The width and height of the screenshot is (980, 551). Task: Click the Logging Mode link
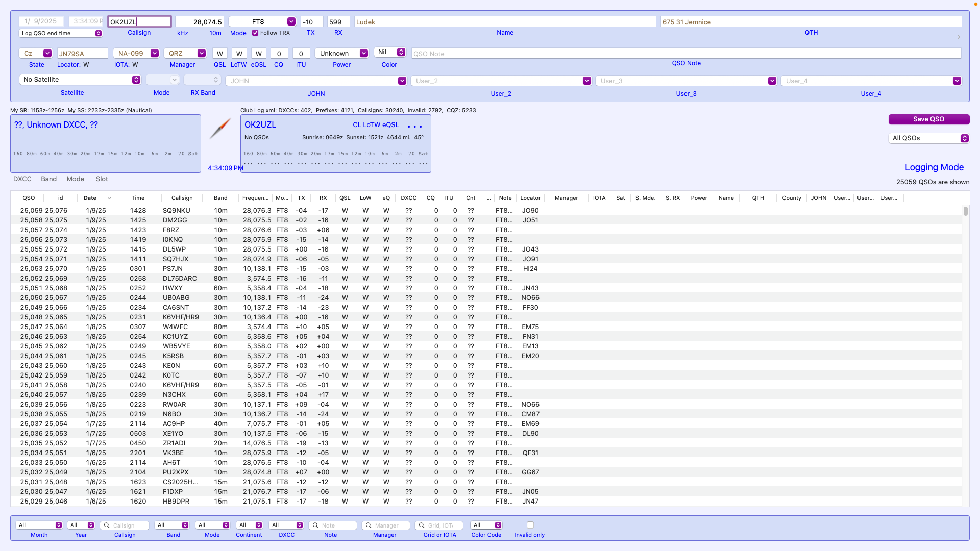[x=934, y=167]
